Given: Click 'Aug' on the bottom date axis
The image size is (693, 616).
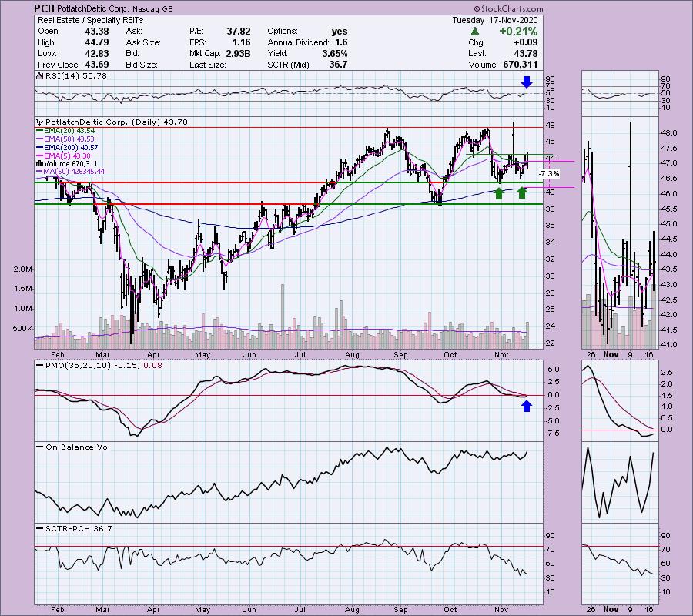Looking at the screenshot, I should coord(352,609).
